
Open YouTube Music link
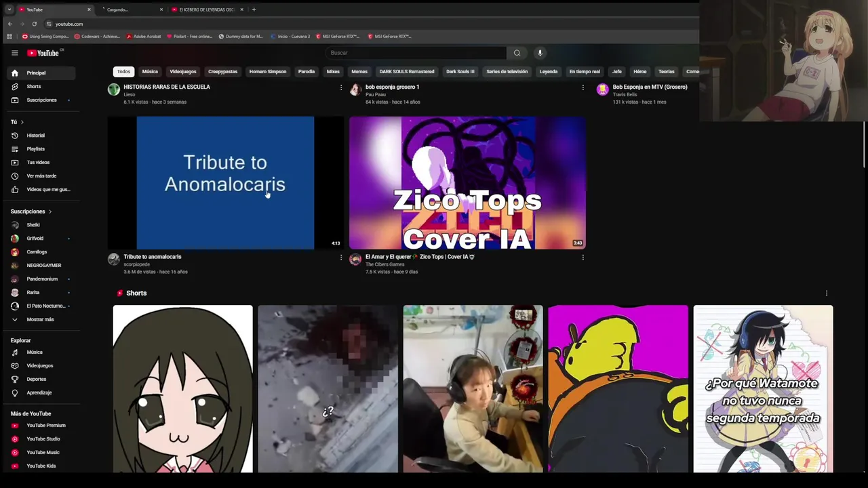41,453
